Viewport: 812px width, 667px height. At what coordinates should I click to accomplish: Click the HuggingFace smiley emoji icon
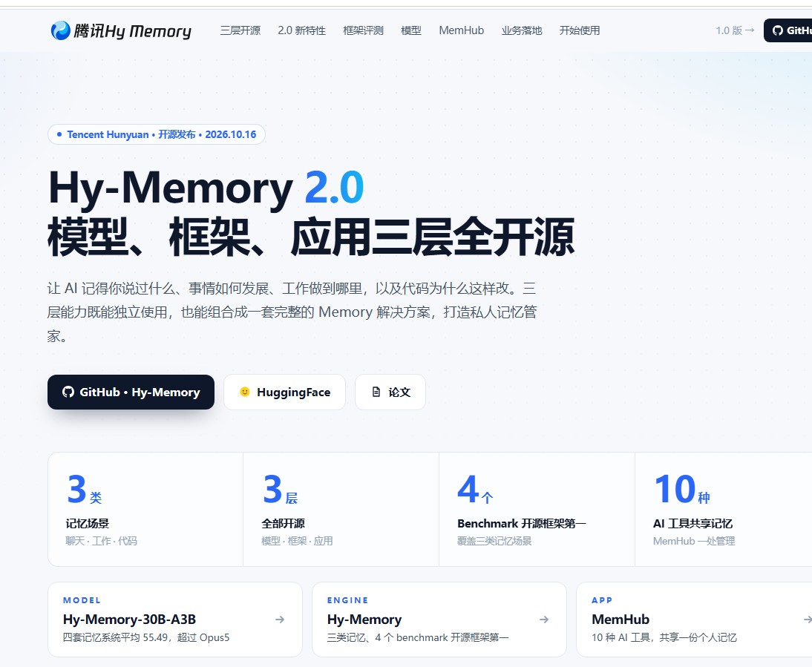[245, 392]
